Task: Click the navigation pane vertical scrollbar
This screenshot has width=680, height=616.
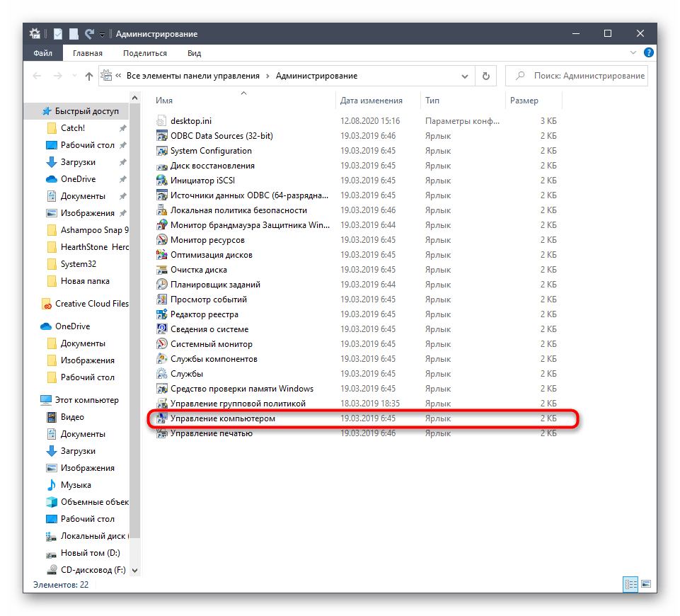Action: tap(135, 319)
